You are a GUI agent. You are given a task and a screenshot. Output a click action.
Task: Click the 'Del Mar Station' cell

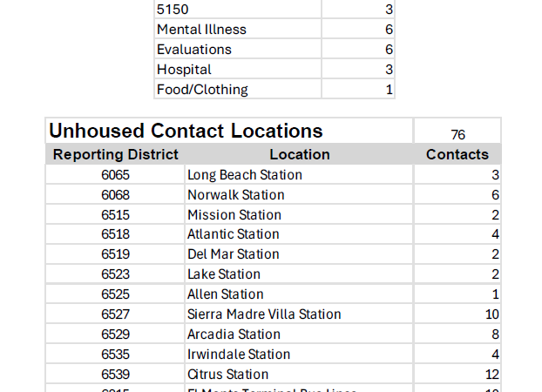[233, 254]
